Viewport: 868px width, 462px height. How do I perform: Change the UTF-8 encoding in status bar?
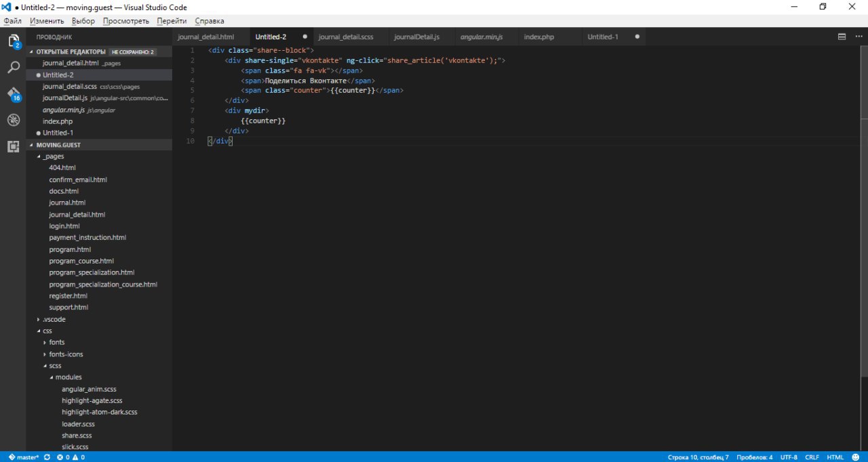click(789, 457)
